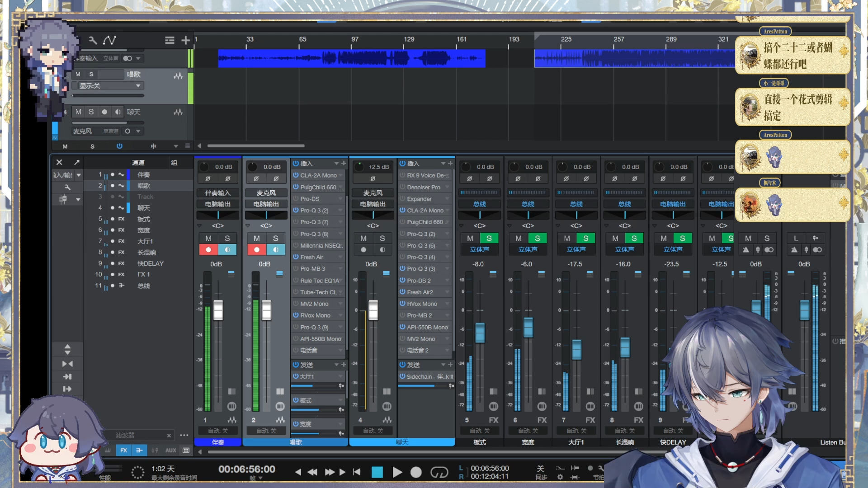868x488 pixels.
Task: Click the 唱歌 channel automation waveform icon
Action: (x=281, y=420)
